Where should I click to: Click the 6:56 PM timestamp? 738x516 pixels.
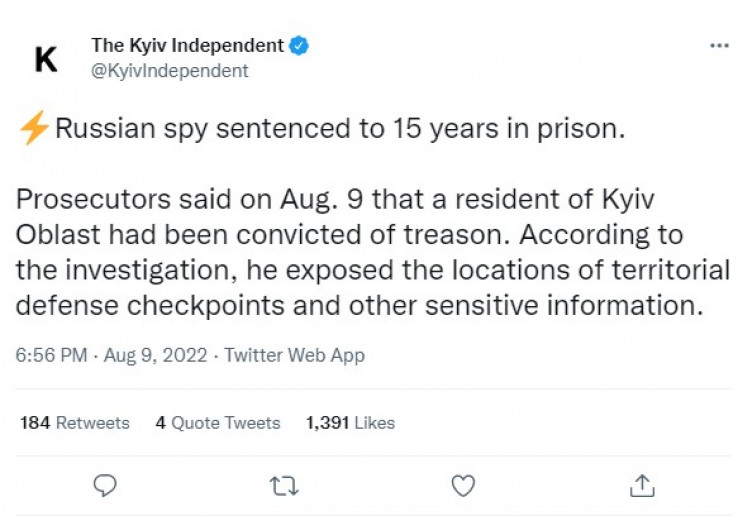click(x=51, y=355)
